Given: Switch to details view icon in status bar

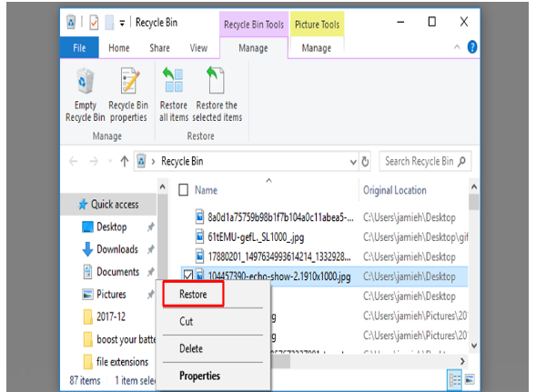Looking at the screenshot, I should tap(455, 380).
